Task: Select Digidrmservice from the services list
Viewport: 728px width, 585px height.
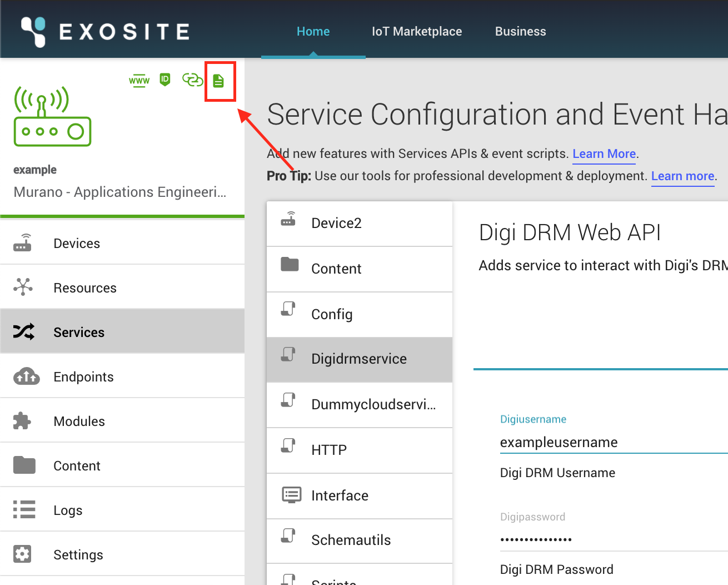Action: point(359,359)
